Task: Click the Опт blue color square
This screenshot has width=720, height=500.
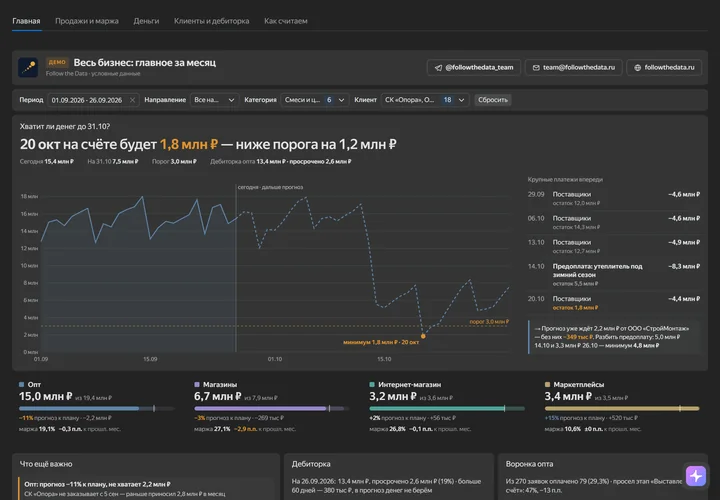Action: 22,384
